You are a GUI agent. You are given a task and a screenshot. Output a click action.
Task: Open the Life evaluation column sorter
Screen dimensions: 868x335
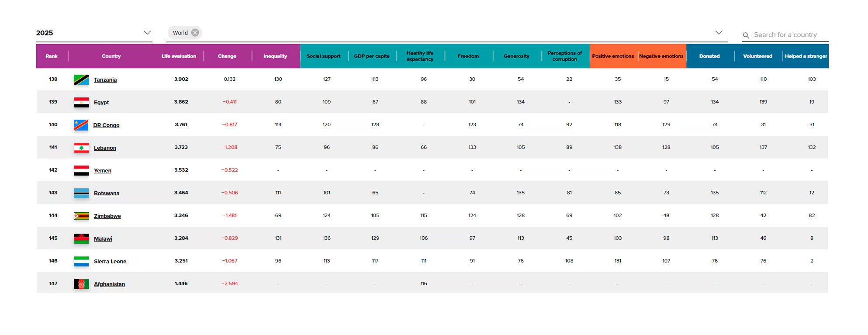point(179,56)
